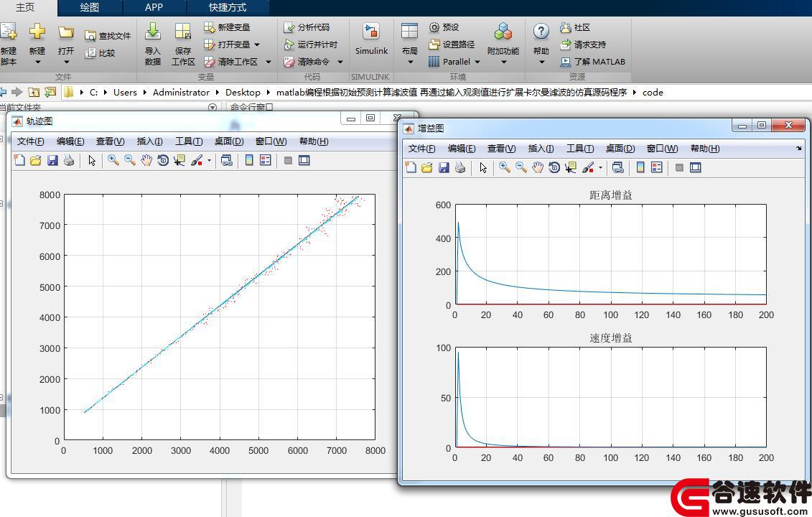Click 导入数据 (Import Data) icon
This screenshot has width=812, height=517.
click(x=153, y=32)
